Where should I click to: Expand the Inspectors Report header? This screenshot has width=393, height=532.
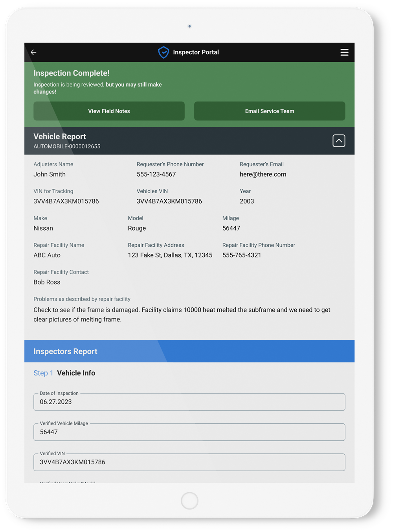pyautogui.click(x=65, y=351)
